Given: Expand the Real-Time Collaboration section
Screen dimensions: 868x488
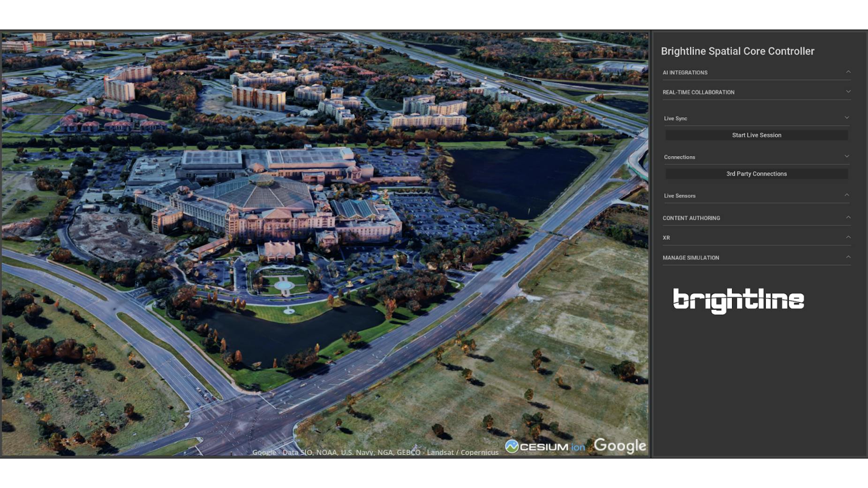Looking at the screenshot, I should click(x=848, y=92).
